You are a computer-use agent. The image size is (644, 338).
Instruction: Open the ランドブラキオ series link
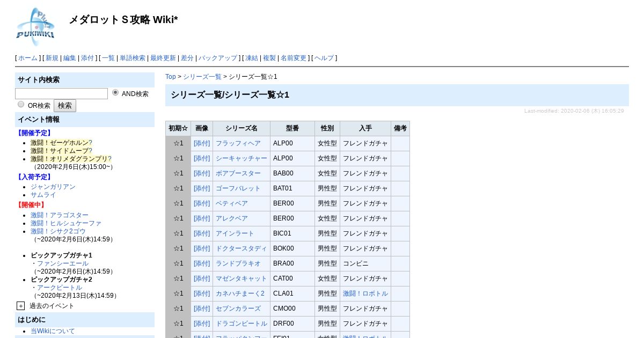(238, 263)
